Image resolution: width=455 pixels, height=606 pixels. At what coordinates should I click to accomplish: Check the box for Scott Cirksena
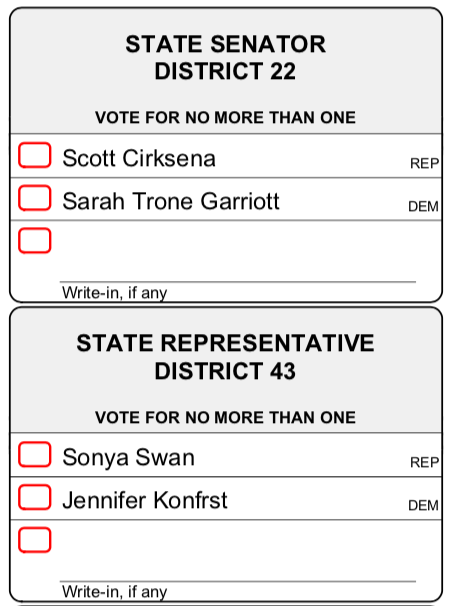pyautogui.click(x=35, y=155)
